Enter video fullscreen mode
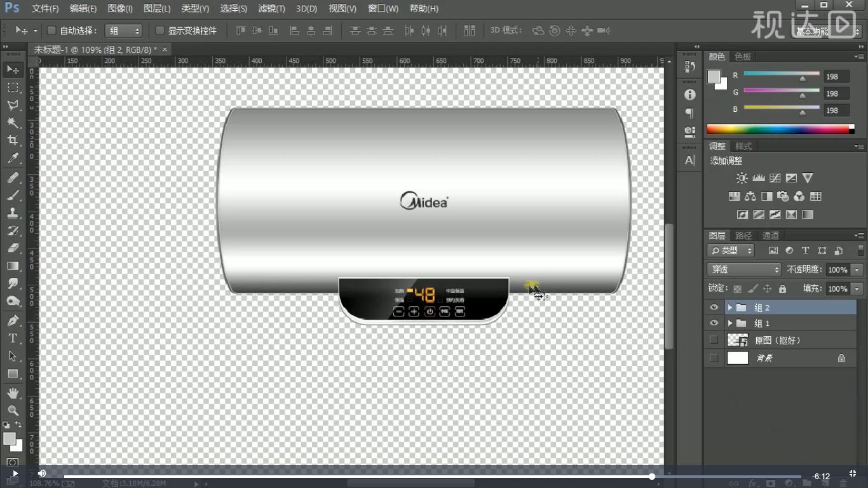Viewport: 868px width, 488px height. pyautogui.click(x=852, y=473)
